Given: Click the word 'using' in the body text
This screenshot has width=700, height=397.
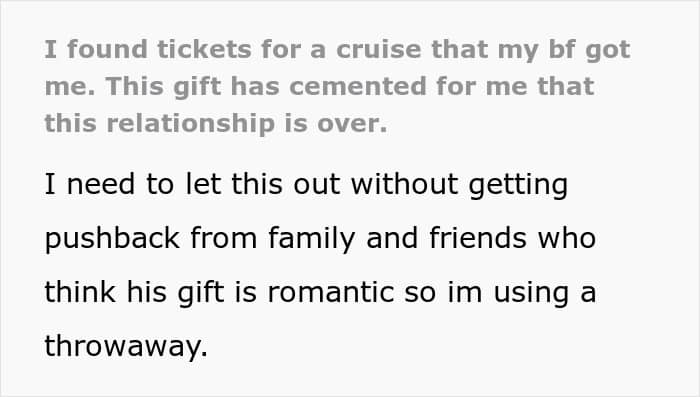Looking at the screenshot, I should (531, 293).
